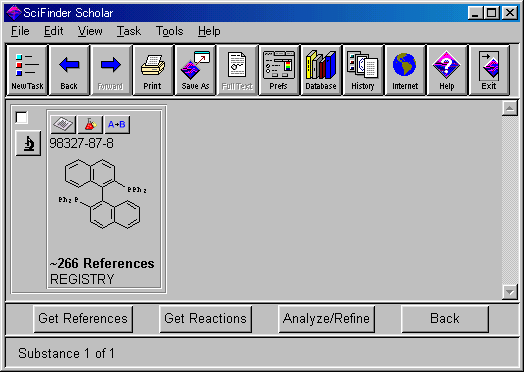Show the History toolbar icon
524x372 pixels.
click(363, 71)
